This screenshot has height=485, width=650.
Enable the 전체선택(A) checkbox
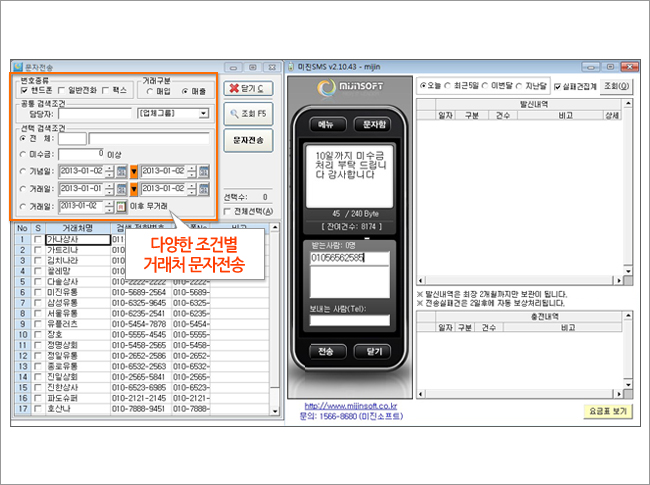coord(227,211)
